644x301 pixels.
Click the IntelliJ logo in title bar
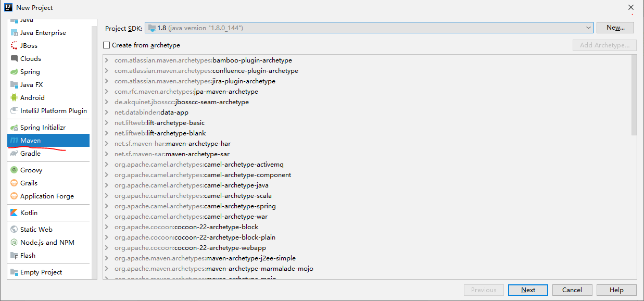8,7
